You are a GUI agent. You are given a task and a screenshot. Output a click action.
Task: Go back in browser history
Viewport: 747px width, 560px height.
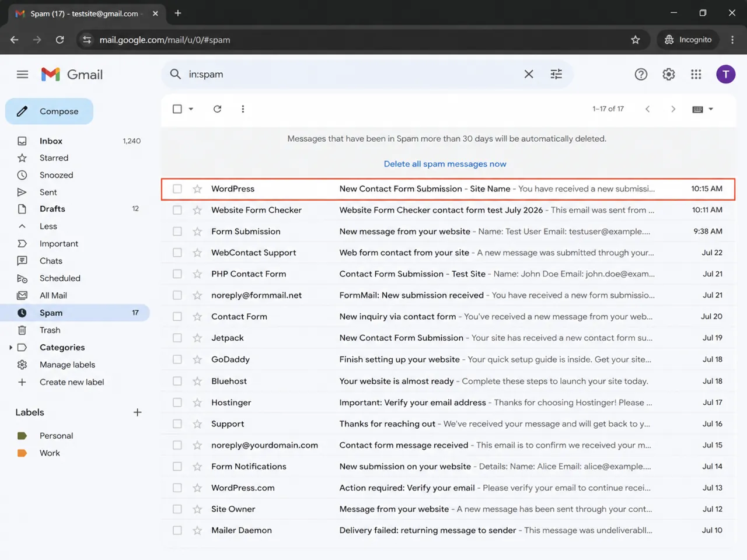tap(15, 40)
